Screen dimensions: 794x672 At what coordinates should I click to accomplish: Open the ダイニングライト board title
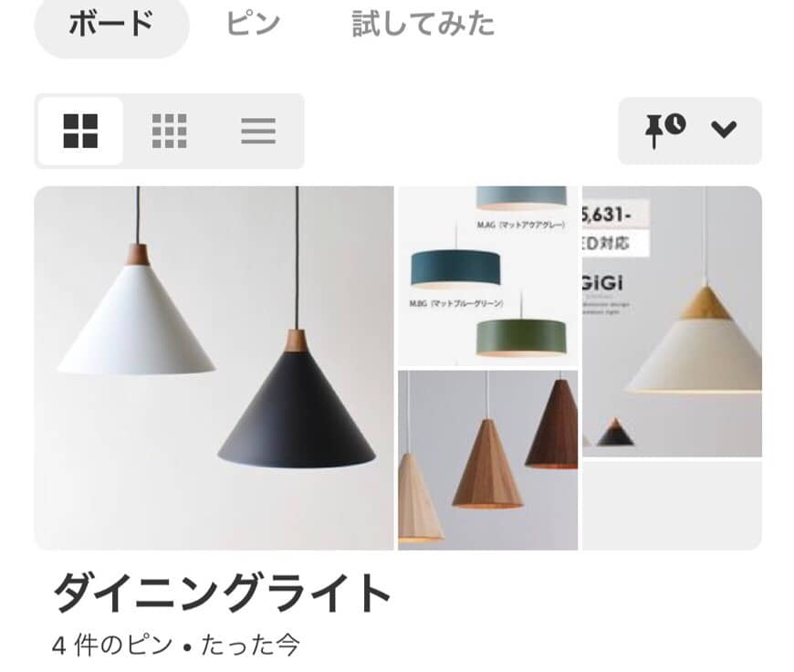pyautogui.click(x=222, y=593)
